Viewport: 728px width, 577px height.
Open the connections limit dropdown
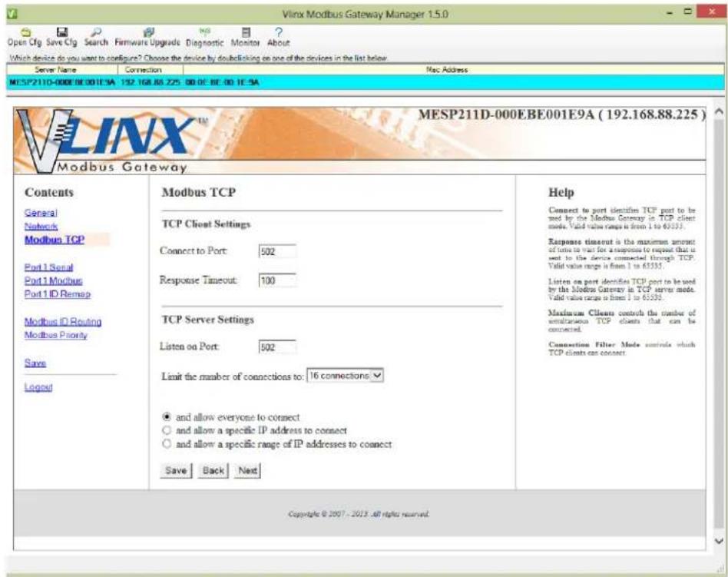coord(345,376)
